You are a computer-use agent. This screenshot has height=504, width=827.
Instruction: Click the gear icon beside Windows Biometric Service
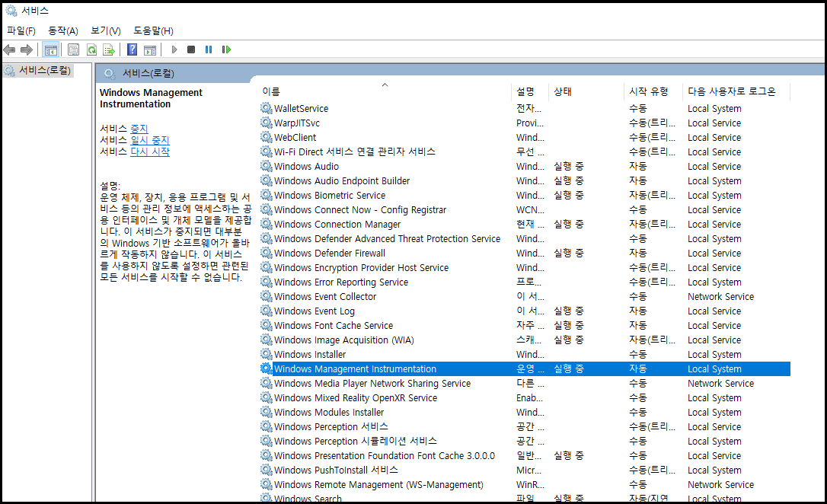click(267, 195)
